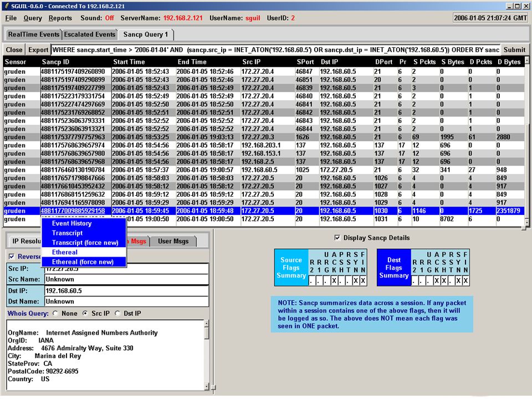
Task: Click start time 2006-01-05 18:58:03 cell
Action: tap(140, 178)
